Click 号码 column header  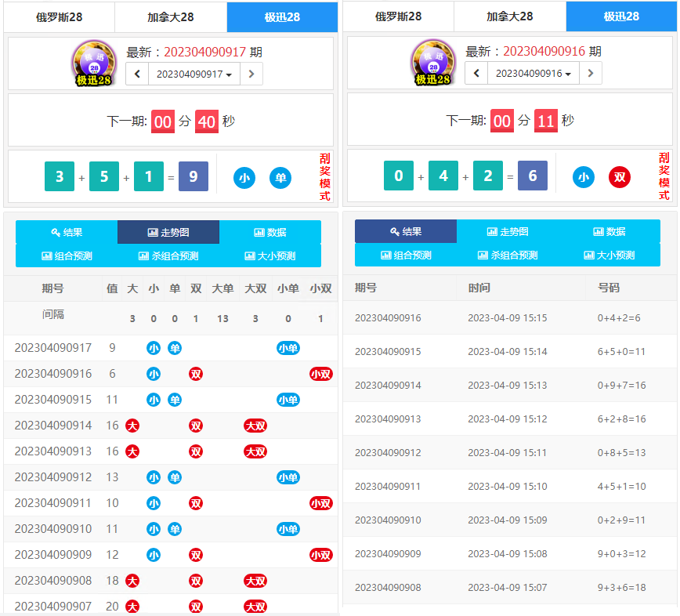609,288
